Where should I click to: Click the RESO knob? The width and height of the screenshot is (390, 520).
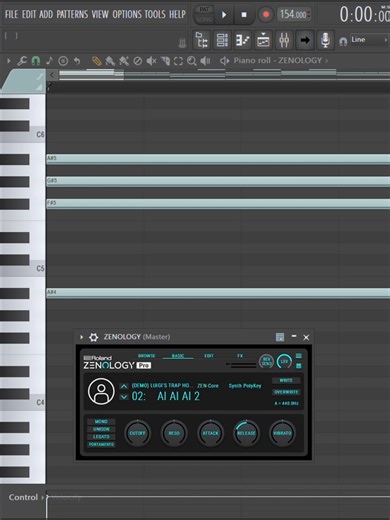[174, 433]
